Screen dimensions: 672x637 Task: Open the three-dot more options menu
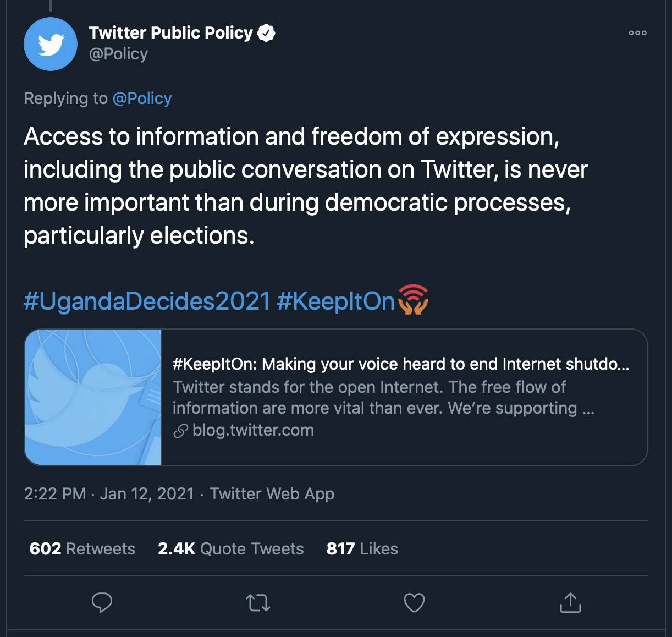[x=638, y=33]
